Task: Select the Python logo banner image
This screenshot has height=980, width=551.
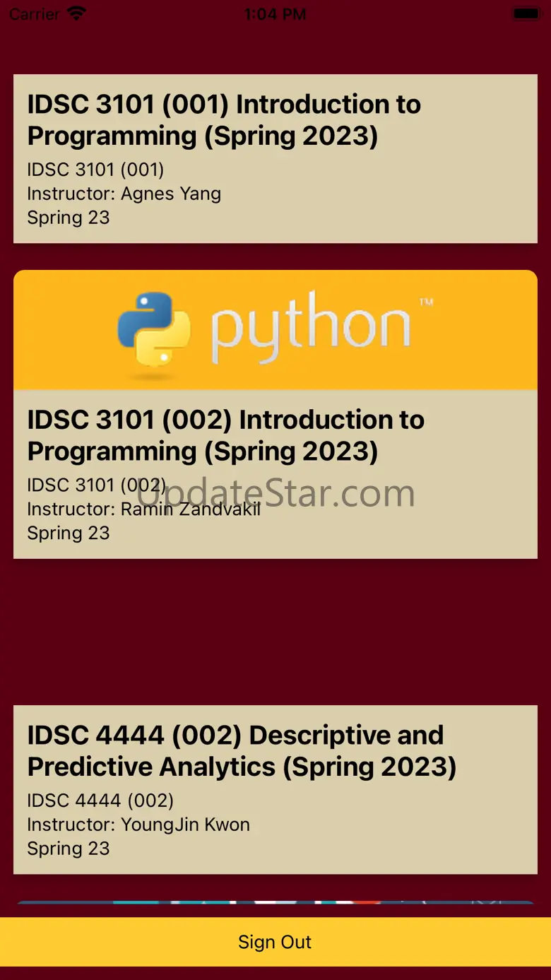Action: tap(275, 330)
